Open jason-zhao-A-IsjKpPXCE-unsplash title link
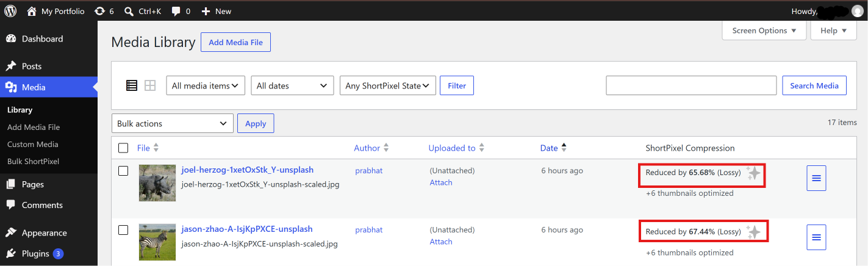 coord(246,229)
